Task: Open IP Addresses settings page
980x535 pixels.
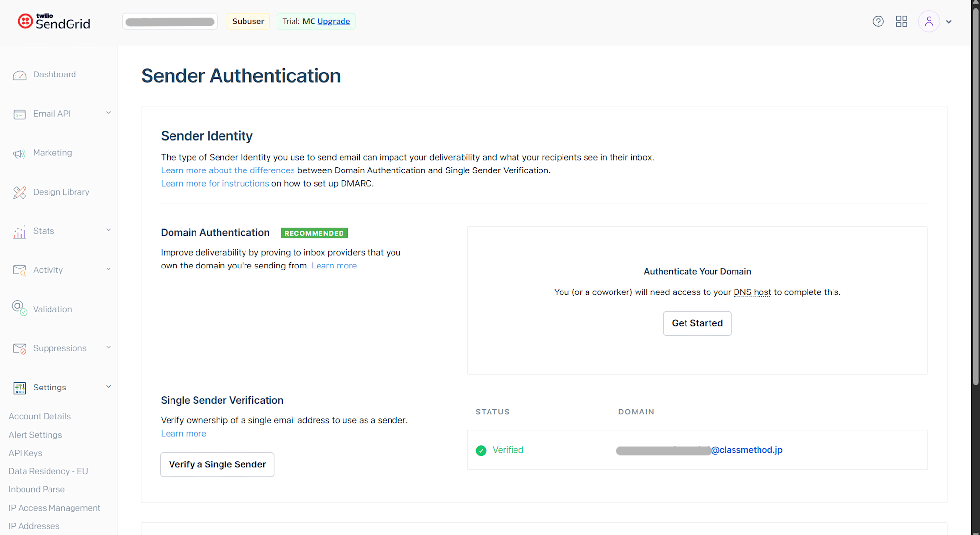Action: click(x=34, y=526)
